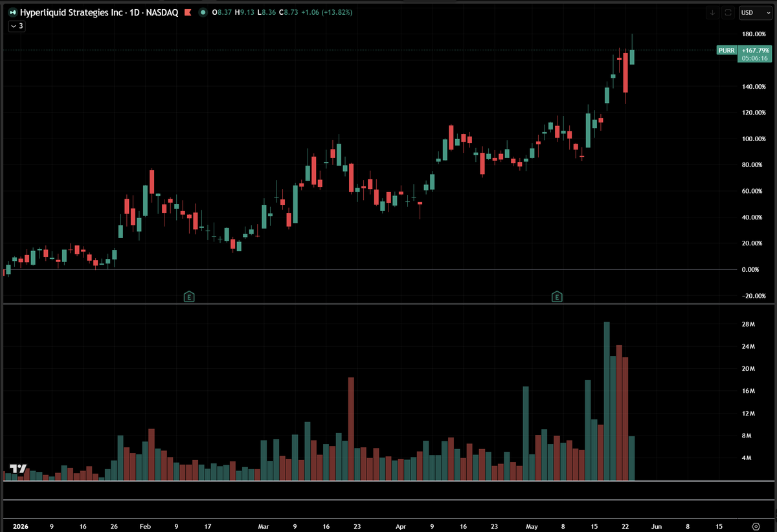Click the down arrow icon near USD

coord(713,12)
